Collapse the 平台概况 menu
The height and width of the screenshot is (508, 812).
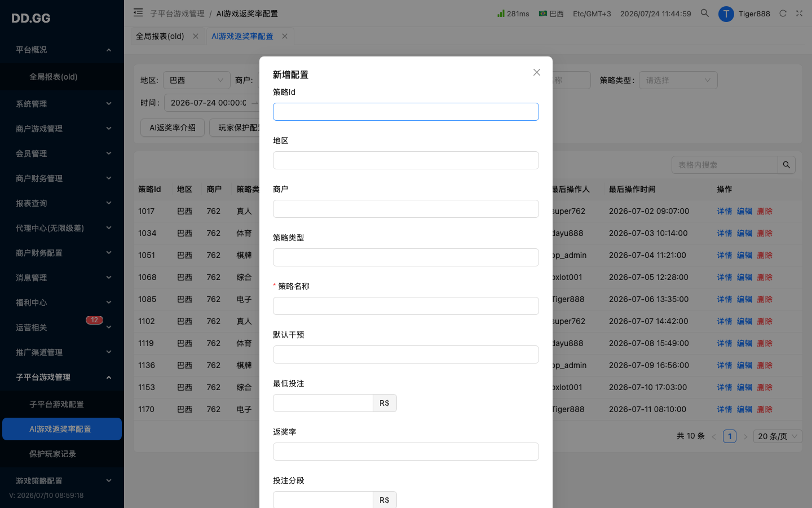click(x=62, y=50)
